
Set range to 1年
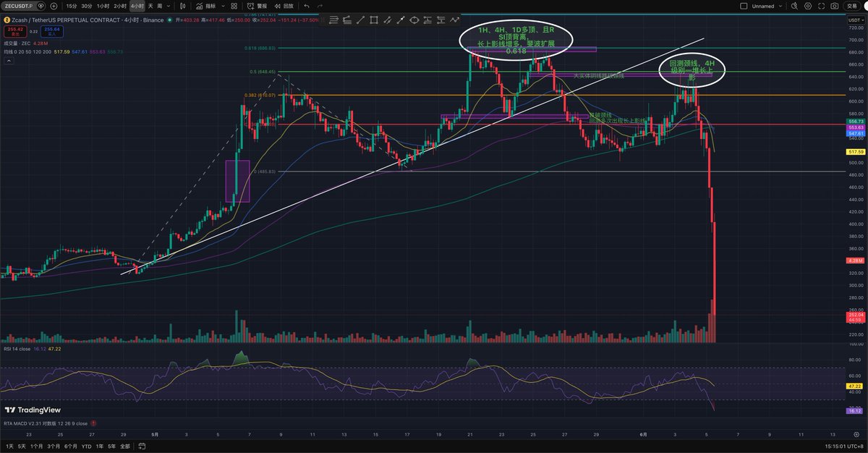(99, 446)
